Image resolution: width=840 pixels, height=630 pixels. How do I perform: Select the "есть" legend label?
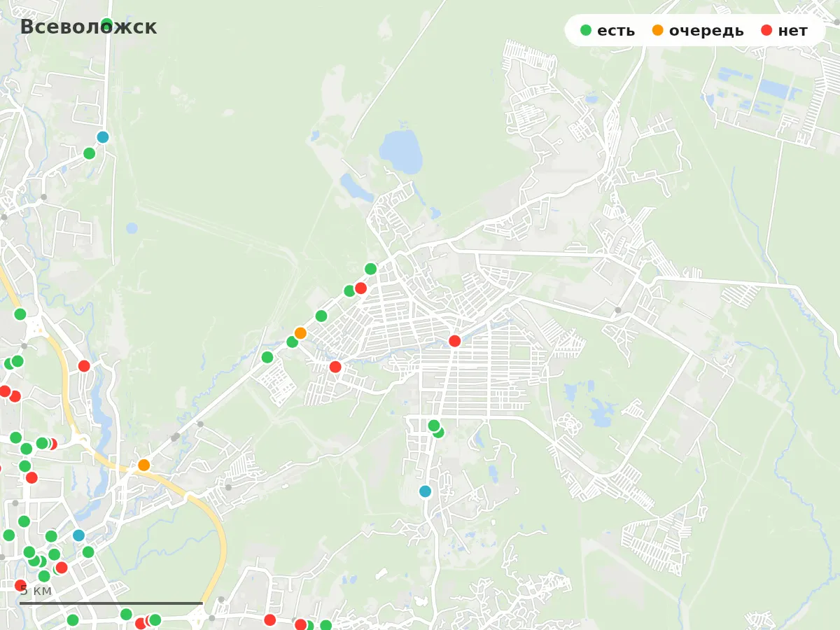point(616,31)
